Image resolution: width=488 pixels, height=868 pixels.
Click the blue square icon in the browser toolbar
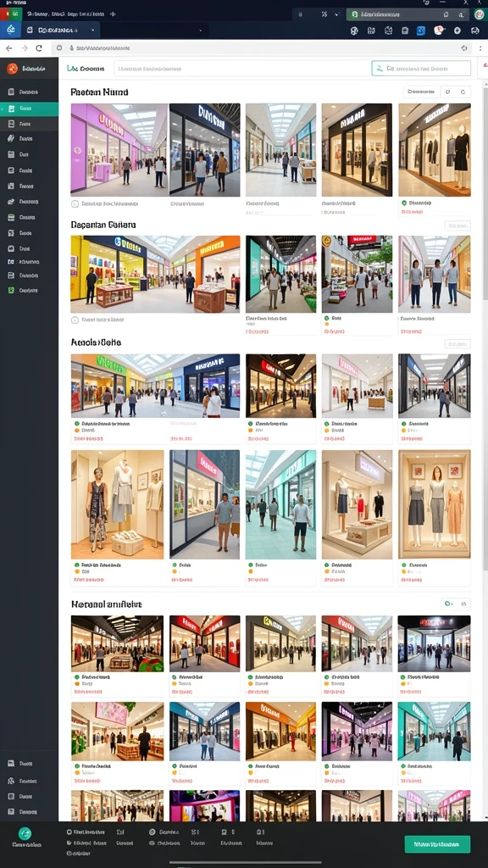pos(421,31)
